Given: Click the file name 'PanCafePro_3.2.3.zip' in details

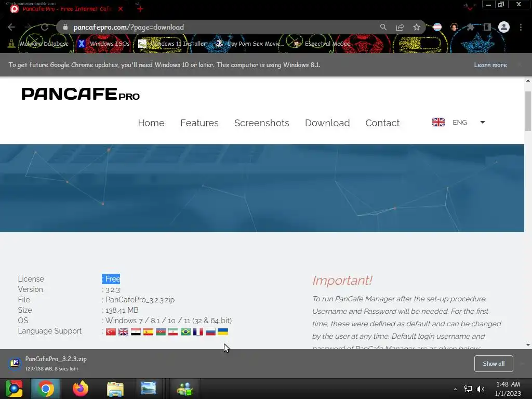Looking at the screenshot, I should coord(140,300).
